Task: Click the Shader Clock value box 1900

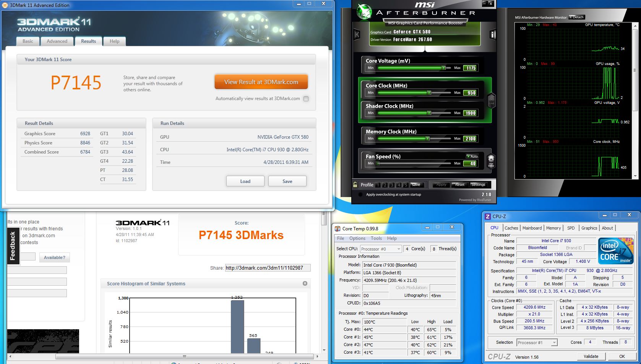Action: (470, 113)
